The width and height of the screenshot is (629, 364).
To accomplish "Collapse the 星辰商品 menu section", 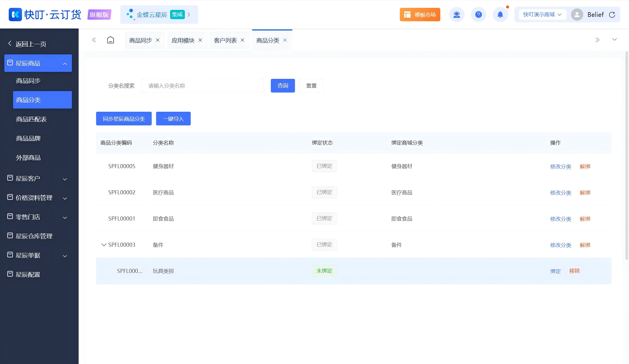I will pyautogui.click(x=65, y=64).
